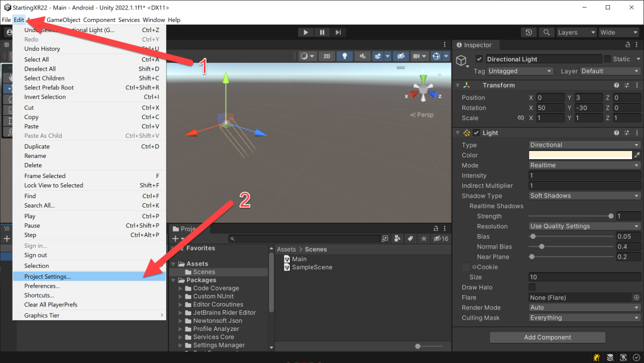
Task: Click the hidden objects visibility icon in scene toolbar
Action: pos(401,56)
